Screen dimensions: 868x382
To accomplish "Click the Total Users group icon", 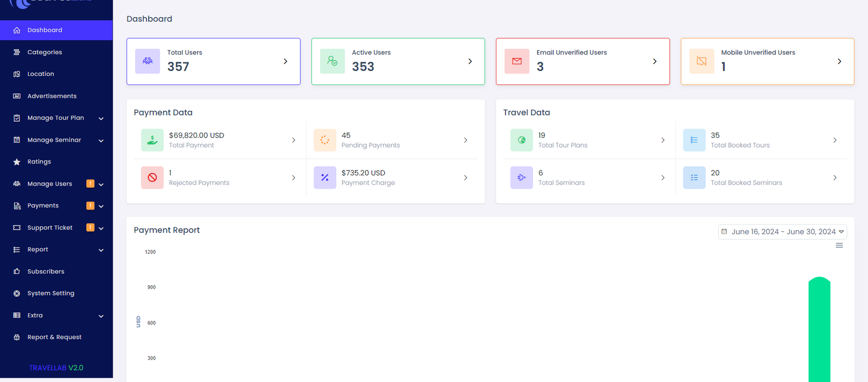I will click(x=148, y=61).
